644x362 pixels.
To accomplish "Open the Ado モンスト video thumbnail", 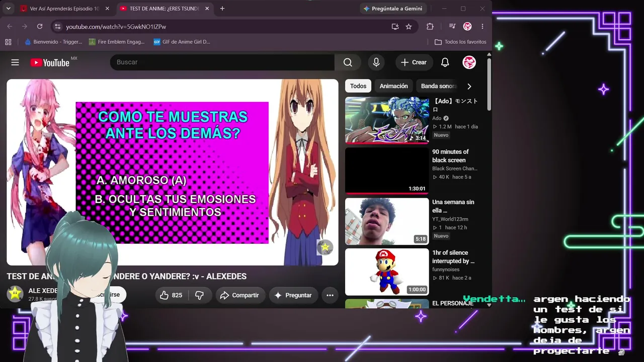I will pos(387,120).
